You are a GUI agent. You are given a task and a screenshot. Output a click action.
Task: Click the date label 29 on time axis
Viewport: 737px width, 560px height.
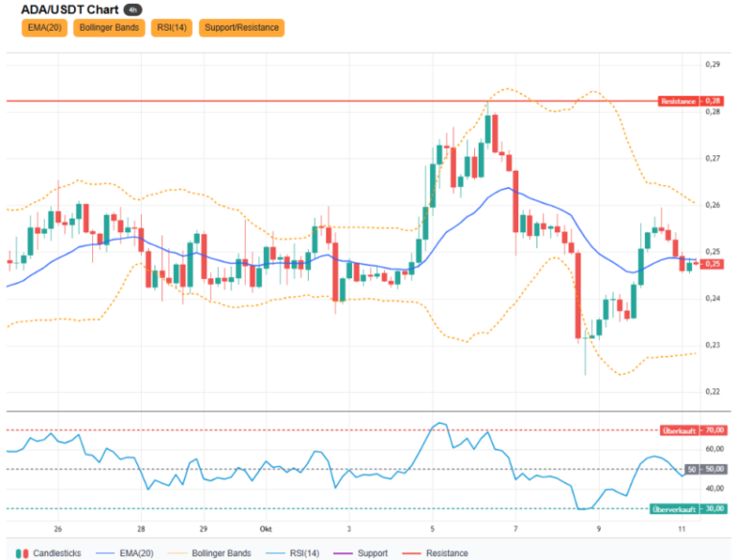coord(203,529)
